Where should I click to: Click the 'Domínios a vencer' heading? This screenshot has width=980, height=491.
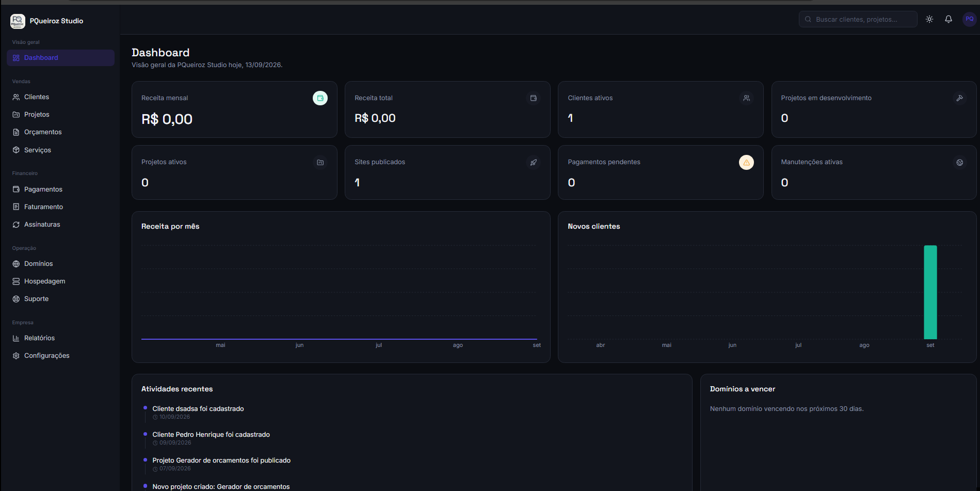click(743, 389)
